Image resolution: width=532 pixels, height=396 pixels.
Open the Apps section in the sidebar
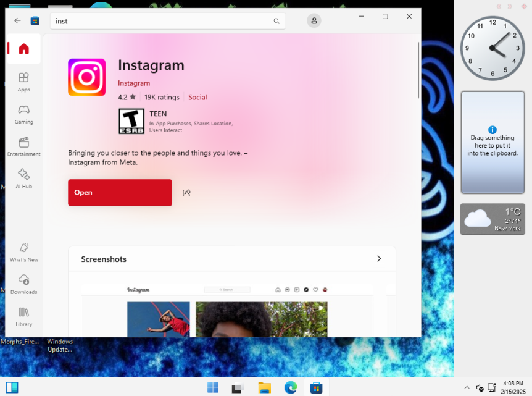click(23, 82)
